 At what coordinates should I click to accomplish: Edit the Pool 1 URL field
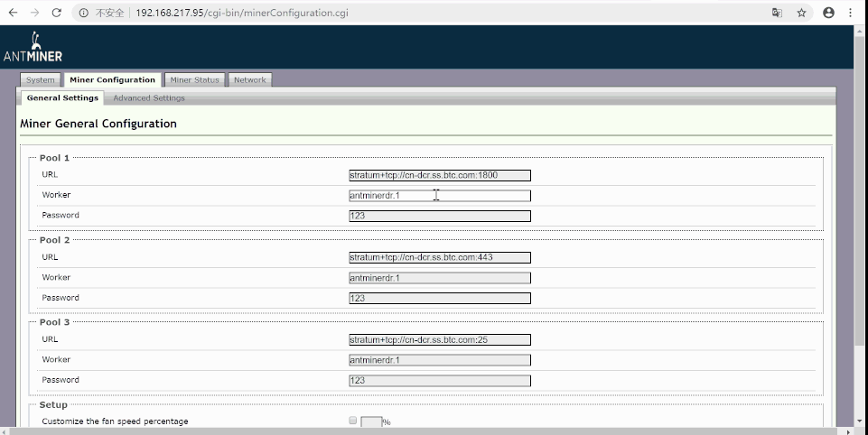pyautogui.click(x=440, y=175)
